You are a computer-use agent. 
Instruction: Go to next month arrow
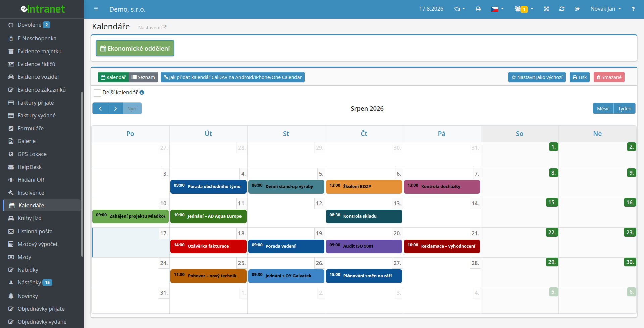(x=115, y=109)
